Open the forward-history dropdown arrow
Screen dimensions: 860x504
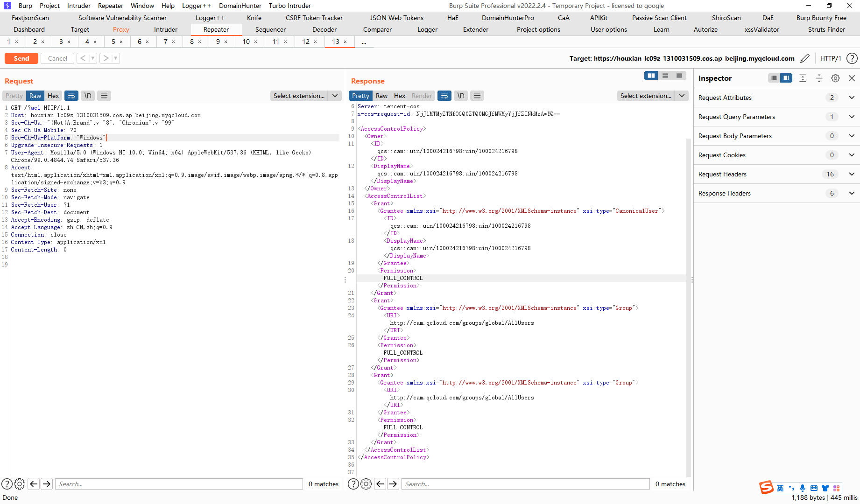(116, 58)
